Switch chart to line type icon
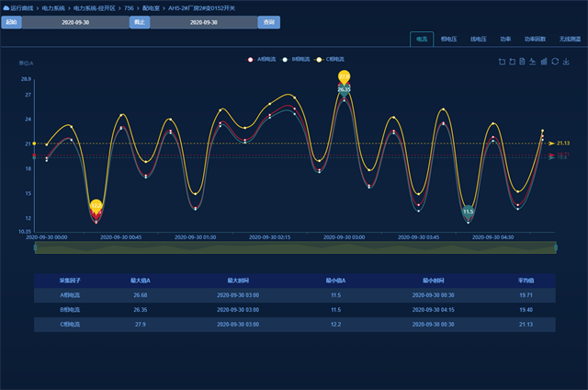588x390 pixels. [x=533, y=62]
